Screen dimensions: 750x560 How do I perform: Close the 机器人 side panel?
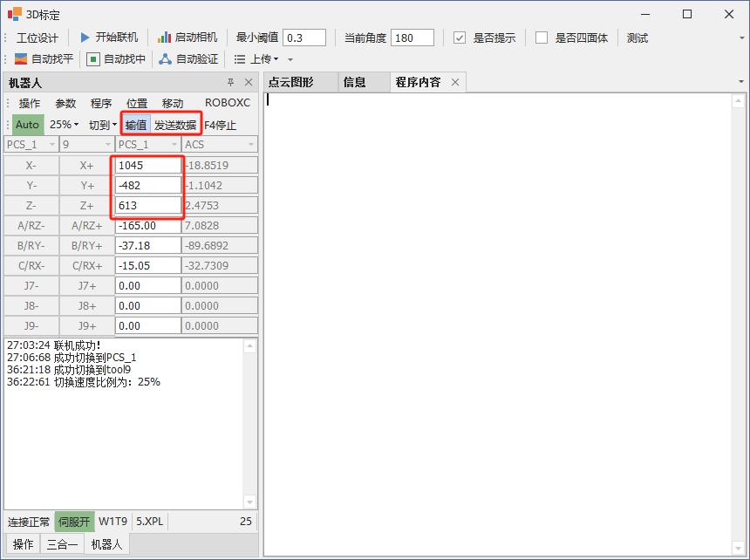249,83
